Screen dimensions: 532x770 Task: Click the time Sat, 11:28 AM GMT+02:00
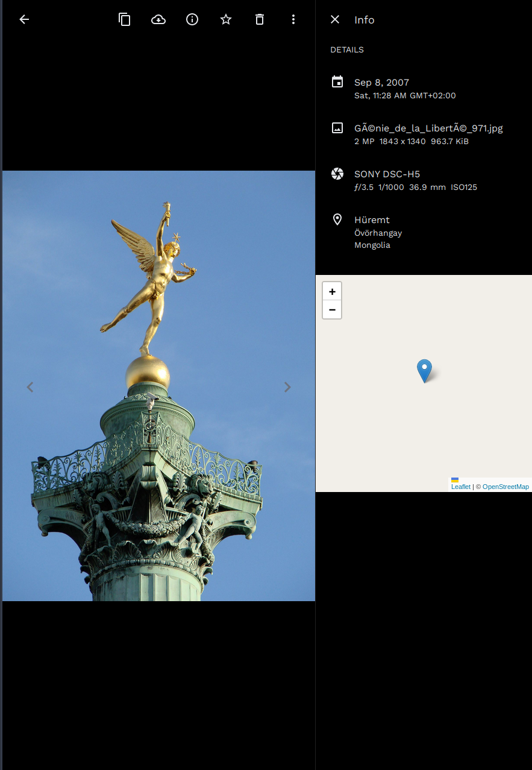tap(405, 96)
